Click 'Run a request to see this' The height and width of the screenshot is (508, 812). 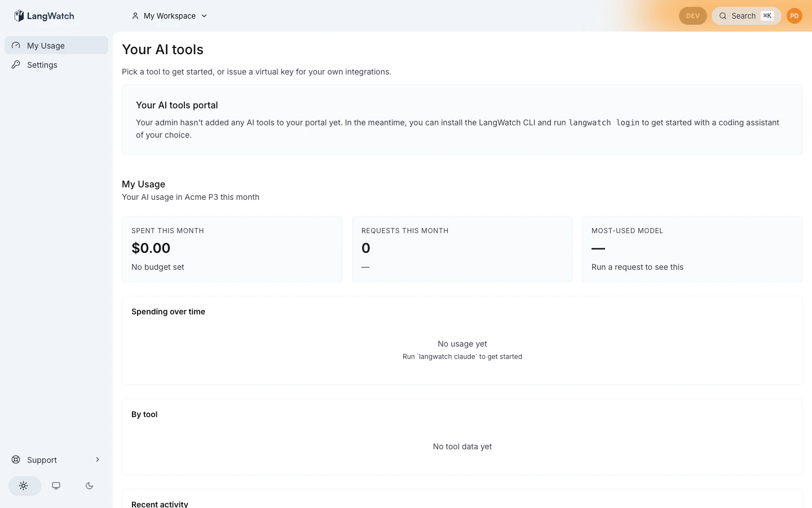point(637,267)
